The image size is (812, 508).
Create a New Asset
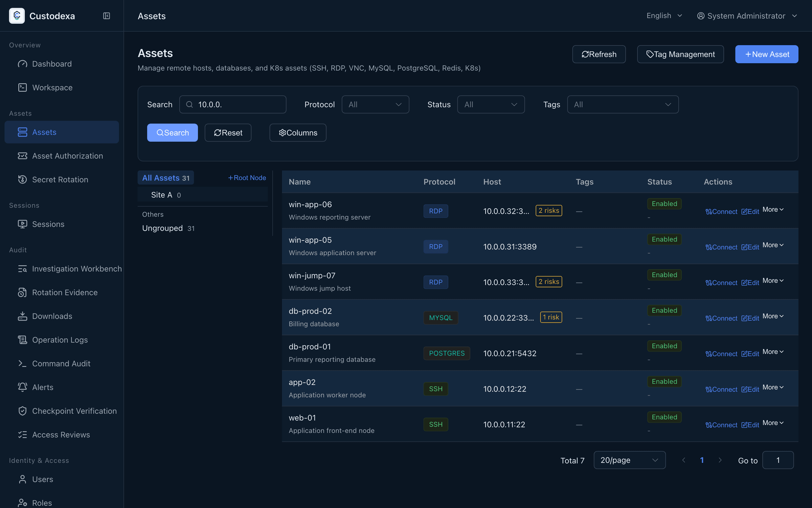[767, 54]
